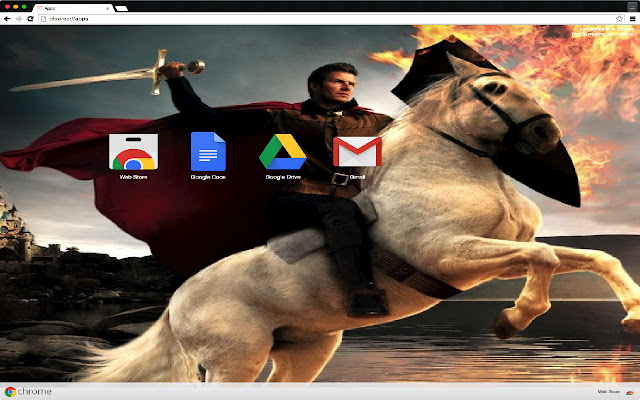Click the 'Not signed in to Chrome' text

(607, 29)
